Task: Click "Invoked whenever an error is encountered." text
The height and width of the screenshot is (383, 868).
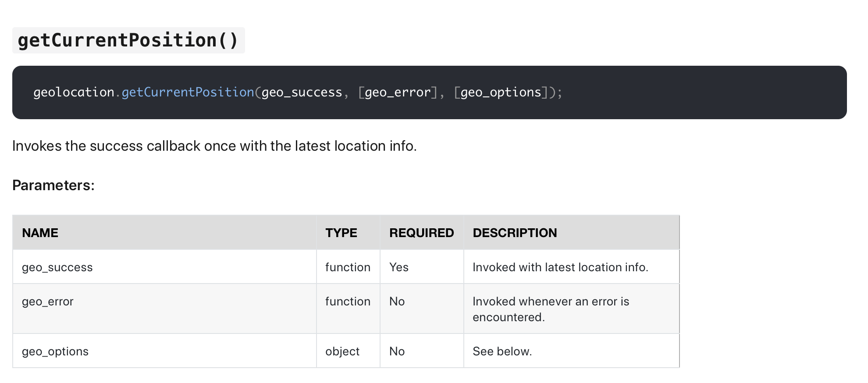Action: tap(551, 309)
